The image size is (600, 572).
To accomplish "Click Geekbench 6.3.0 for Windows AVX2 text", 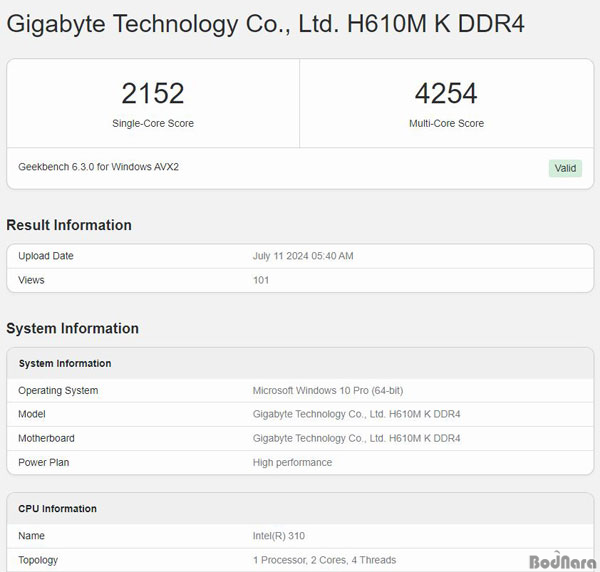I will 98,167.
